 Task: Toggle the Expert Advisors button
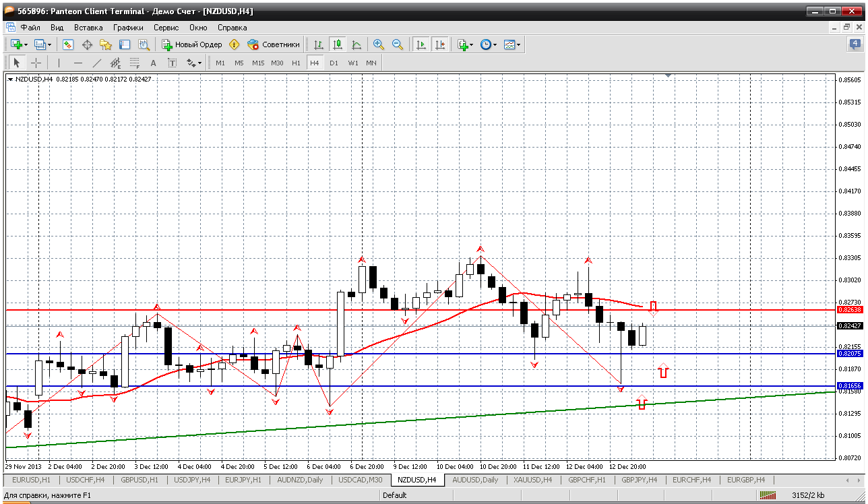(274, 44)
